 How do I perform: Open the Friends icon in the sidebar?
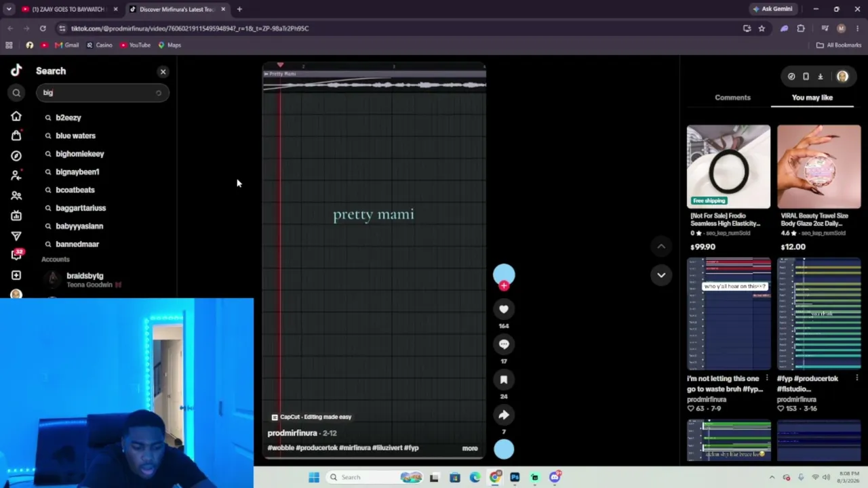[x=16, y=195]
